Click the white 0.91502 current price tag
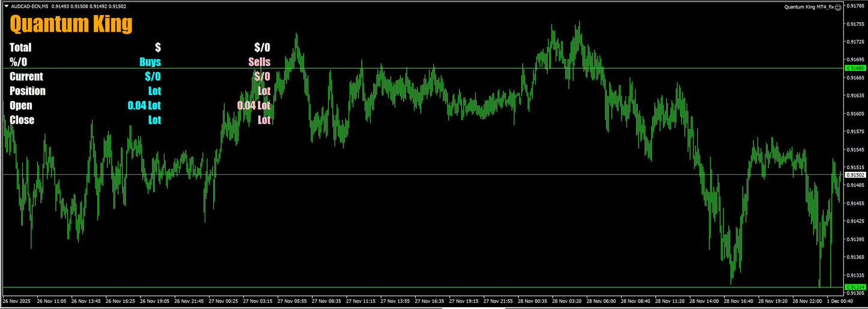Image resolution: width=868 pixels, height=309 pixels. [x=855, y=175]
